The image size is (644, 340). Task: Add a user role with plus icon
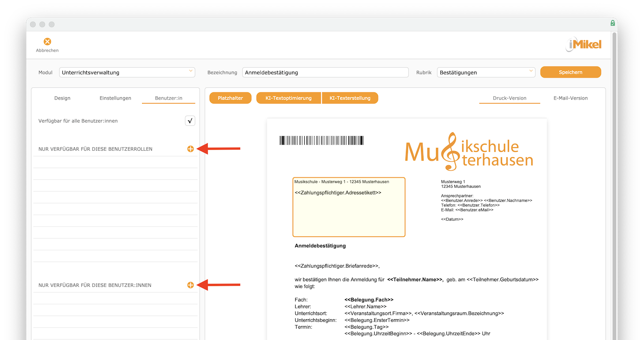click(191, 149)
